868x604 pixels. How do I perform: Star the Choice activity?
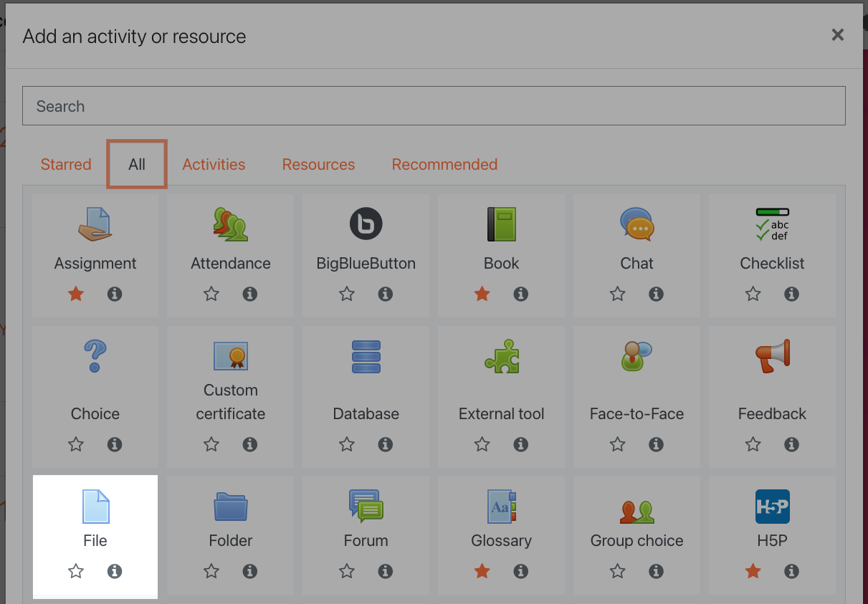point(76,444)
